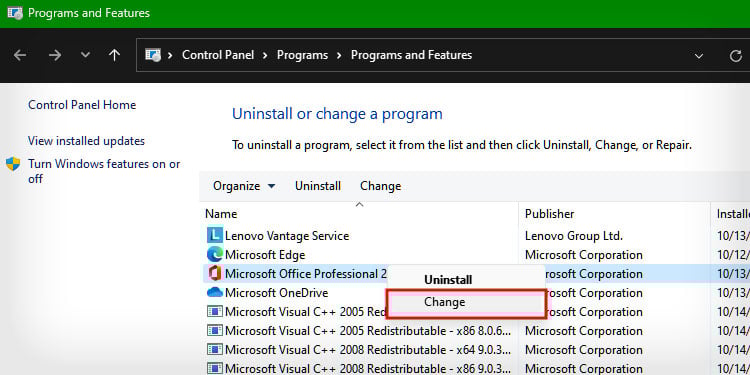750x375 pixels.
Task: Sort by the Installed On column header
Action: [733, 214]
